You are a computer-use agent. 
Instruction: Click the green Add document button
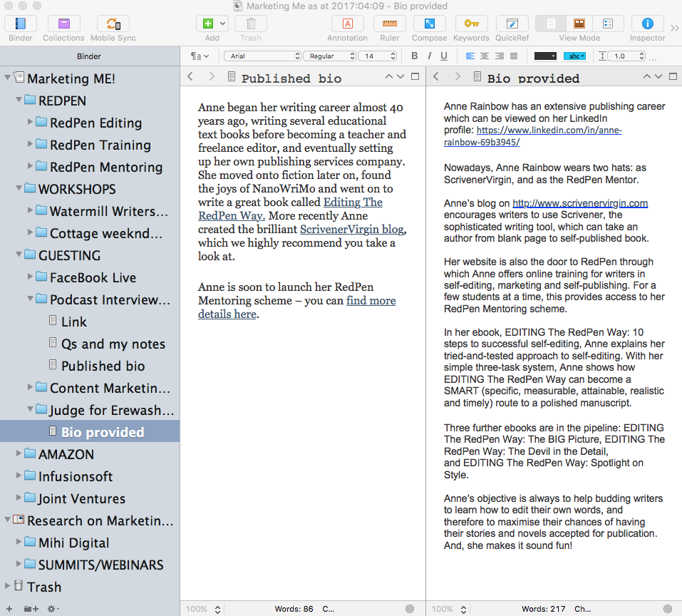[208, 24]
